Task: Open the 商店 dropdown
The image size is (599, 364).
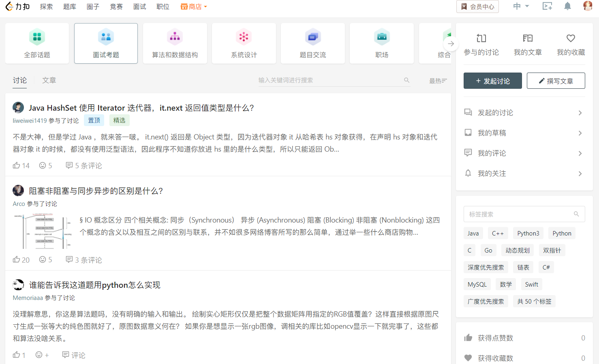Action: 194,6
